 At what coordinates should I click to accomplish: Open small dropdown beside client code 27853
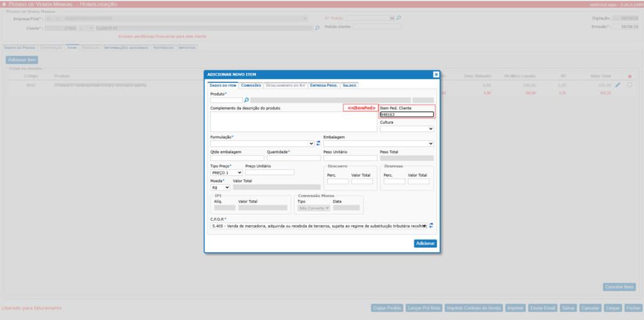pos(87,28)
